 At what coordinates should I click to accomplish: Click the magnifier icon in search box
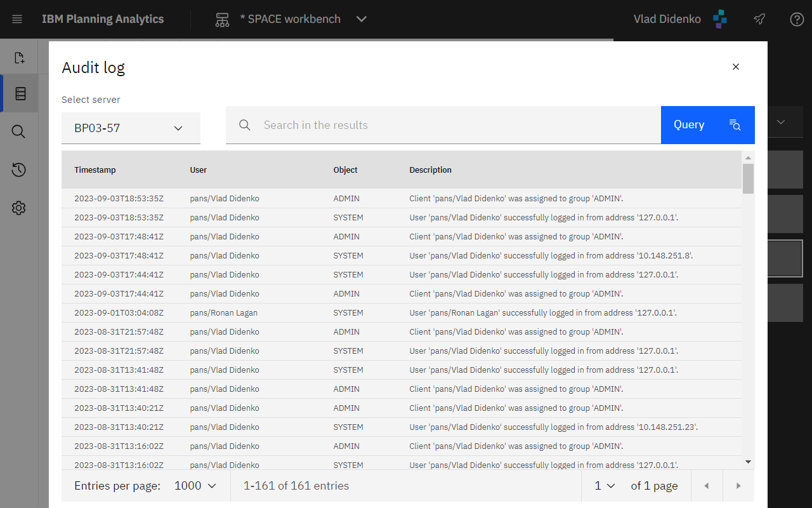pyautogui.click(x=245, y=125)
